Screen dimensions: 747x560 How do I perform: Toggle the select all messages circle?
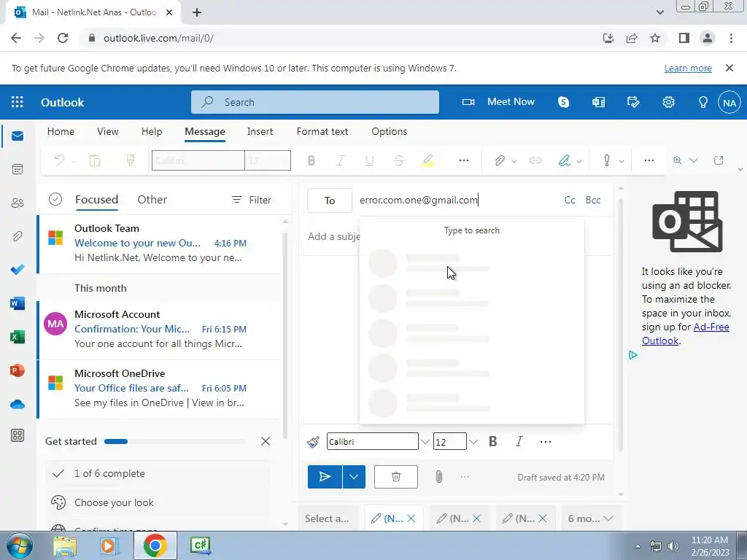click(55, 199)
